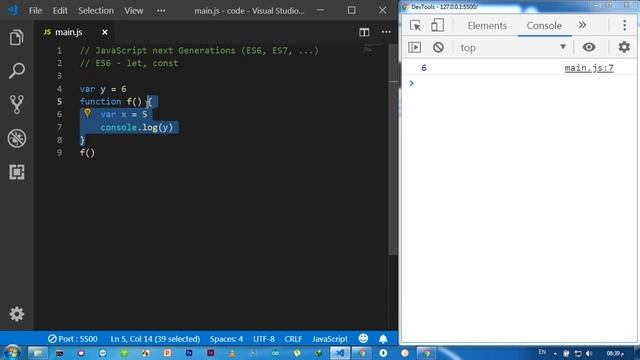Open the Extensions view in activity bar
This screenshot has height=360, width=640.
tap(17, 172)
